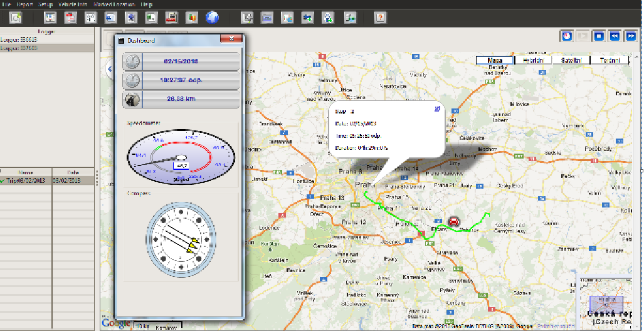The height and width of the screenshot is (331, 644).
Task: Click the clock icon beside dashboard date
Action: [x=132, y=61]
